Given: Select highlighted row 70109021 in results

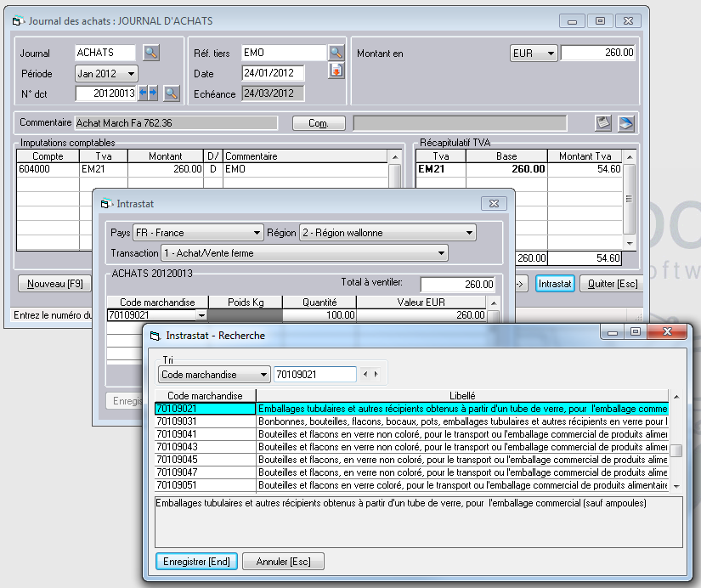Looking at the screenshot, I should click(x=411, y=409).
